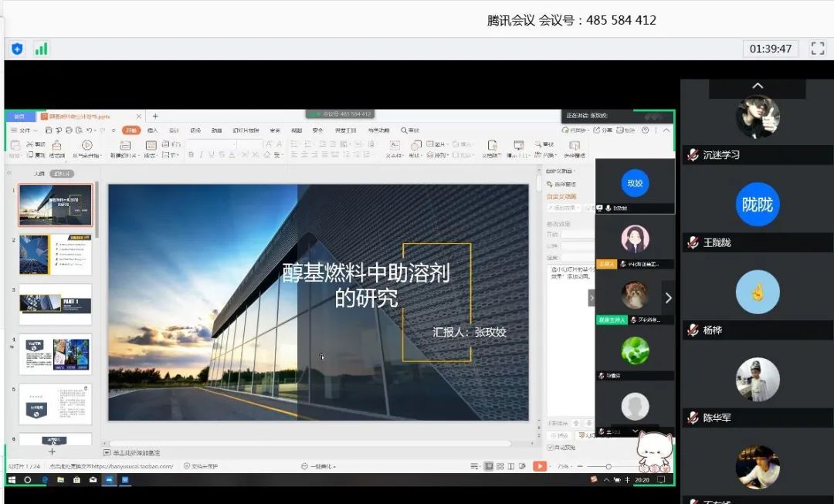Click the participant name 陈华军
Image resolution: width=834 pixels, height=504 pixels.
click(x=717, y=418)
